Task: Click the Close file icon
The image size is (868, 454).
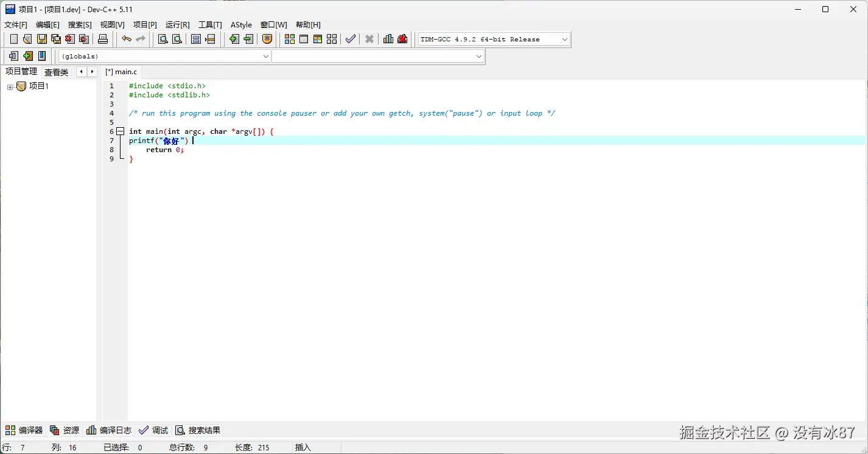Action: point(70,39)
